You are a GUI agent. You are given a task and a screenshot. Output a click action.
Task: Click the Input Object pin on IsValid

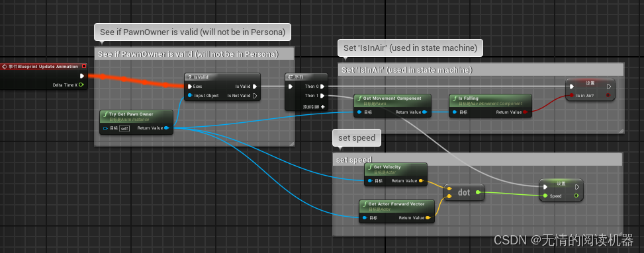click(189, 96)
